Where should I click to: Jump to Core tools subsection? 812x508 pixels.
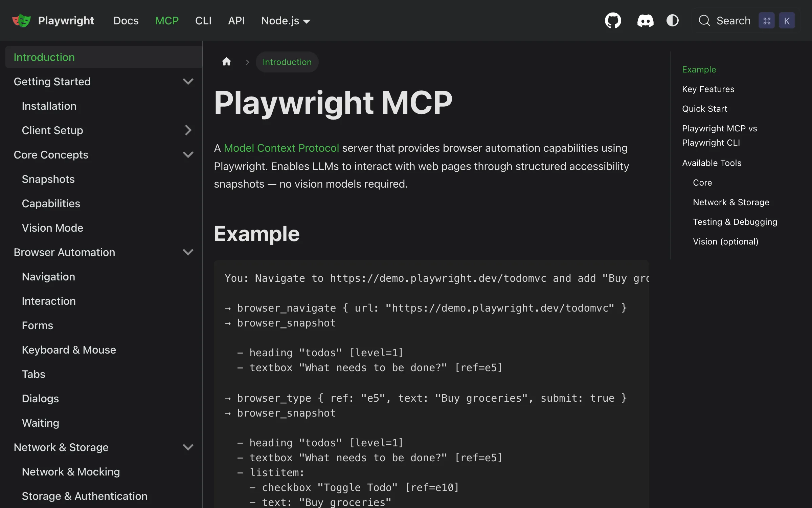[702, 183]
